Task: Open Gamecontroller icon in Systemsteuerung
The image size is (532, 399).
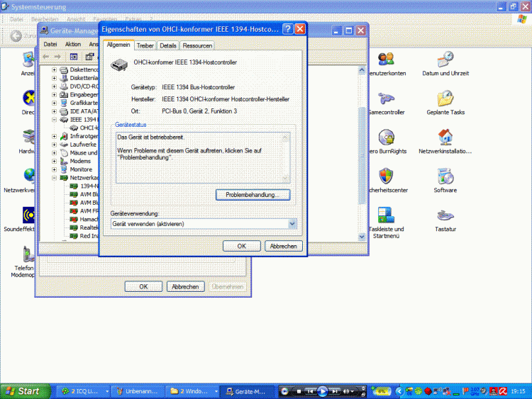Action: [x=386, y=99]
